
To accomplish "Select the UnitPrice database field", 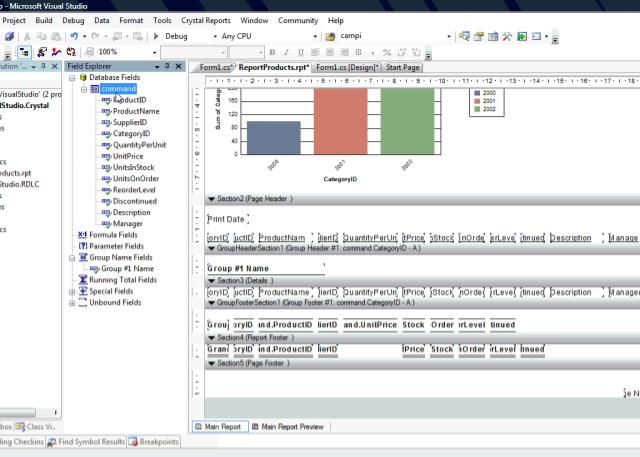I will coord(128,156).
